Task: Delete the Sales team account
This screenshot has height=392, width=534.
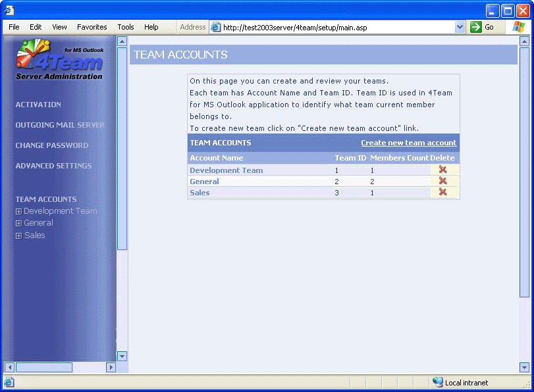Action: tap(442, 192)
